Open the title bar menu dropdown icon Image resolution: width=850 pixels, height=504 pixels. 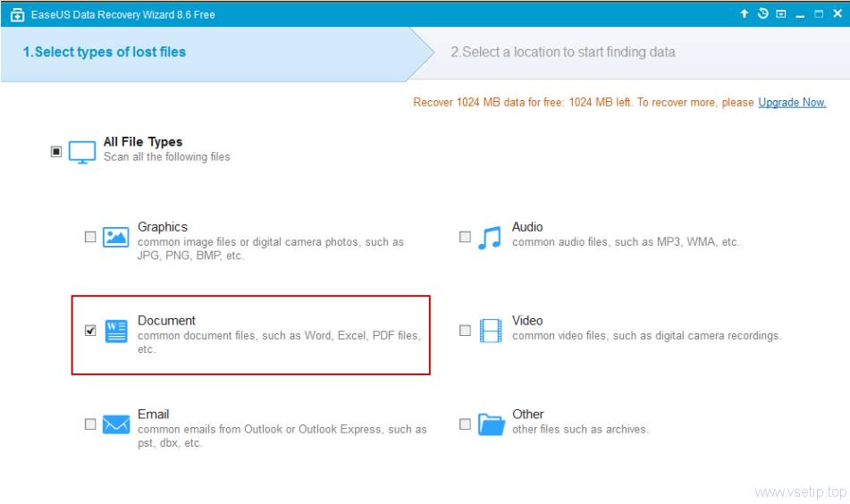[x=781, y=14]
